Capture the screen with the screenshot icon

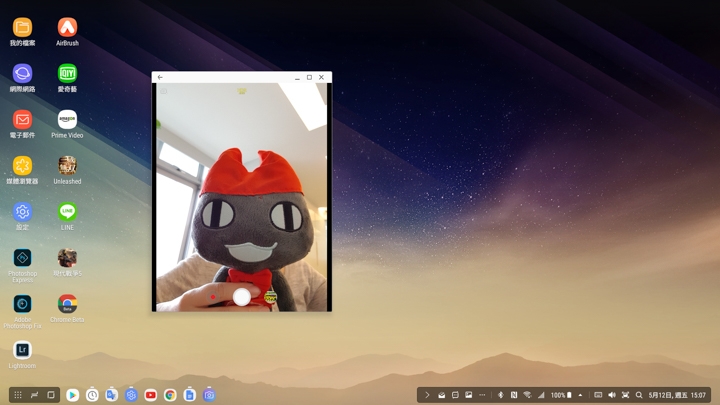[x=625, y=395]
